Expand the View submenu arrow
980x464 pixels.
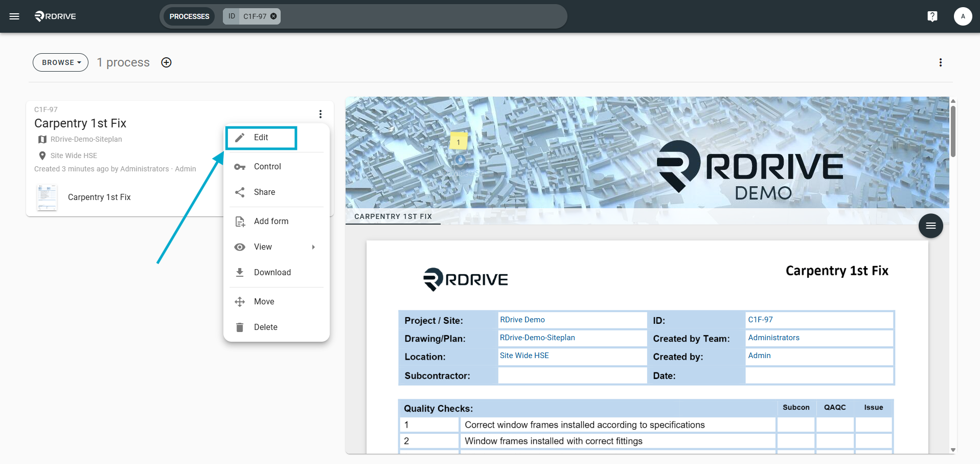point(313,247)
